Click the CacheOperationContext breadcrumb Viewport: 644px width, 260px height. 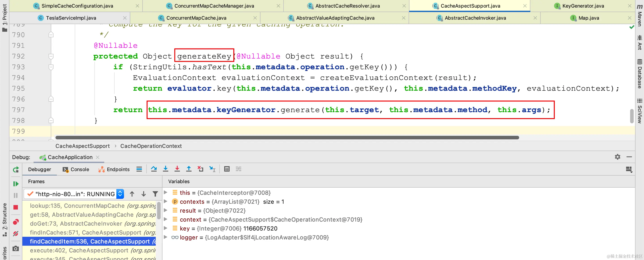pyautogui.click(x=151, y=146)
